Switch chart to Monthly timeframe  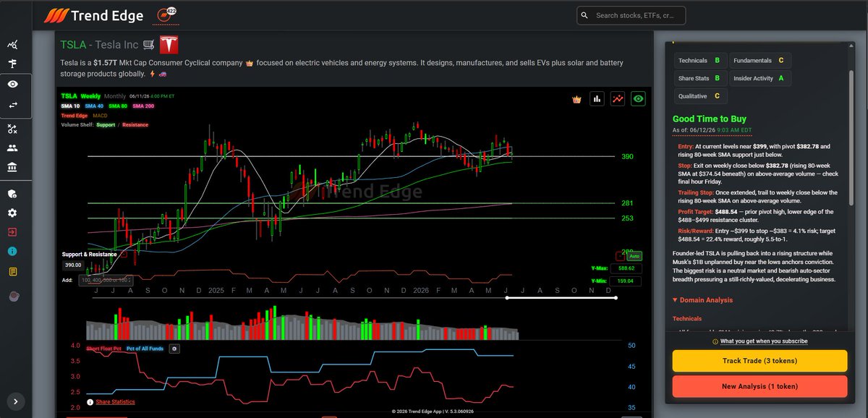[x=114, y=96]
